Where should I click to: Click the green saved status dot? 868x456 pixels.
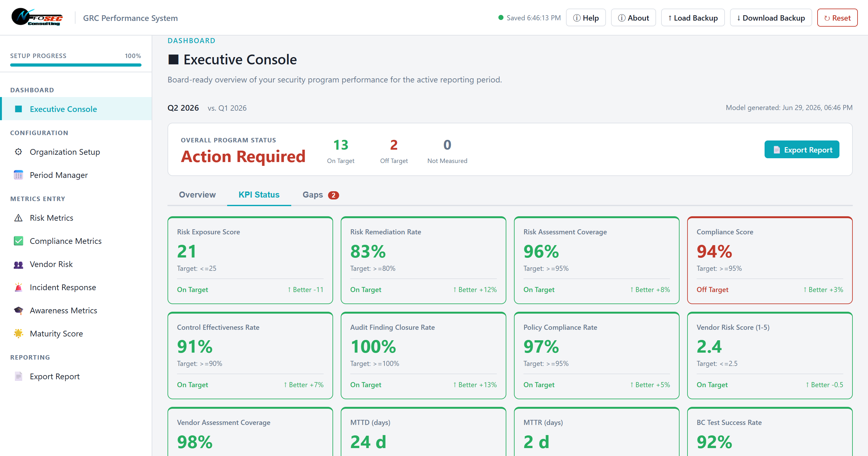(x=501, y=17)
